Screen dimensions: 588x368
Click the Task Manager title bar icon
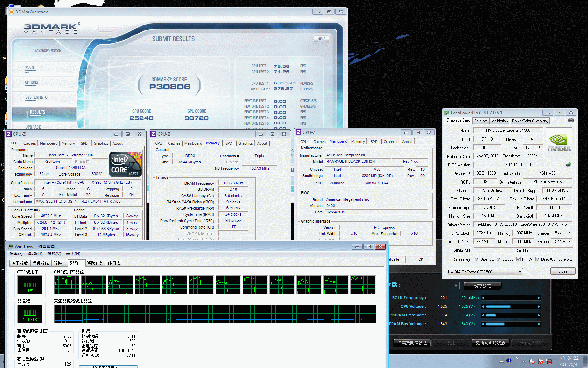[x=10, y=246]
